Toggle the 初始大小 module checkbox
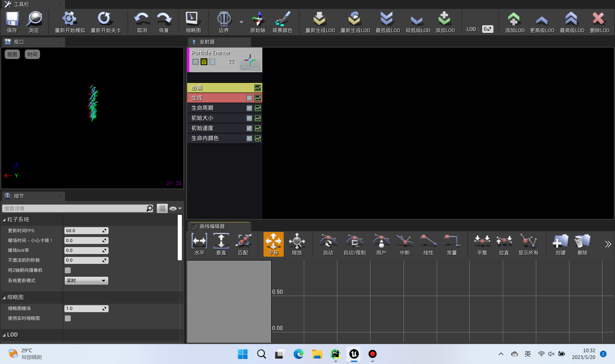Screen dimensions: 615x364 tap(249, 118)
